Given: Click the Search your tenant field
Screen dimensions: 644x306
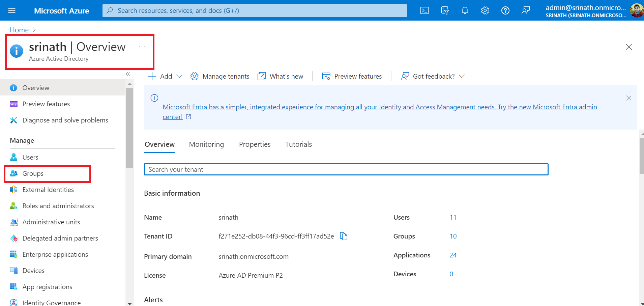Looking at the screenshot, I should [x=346, y=169].
